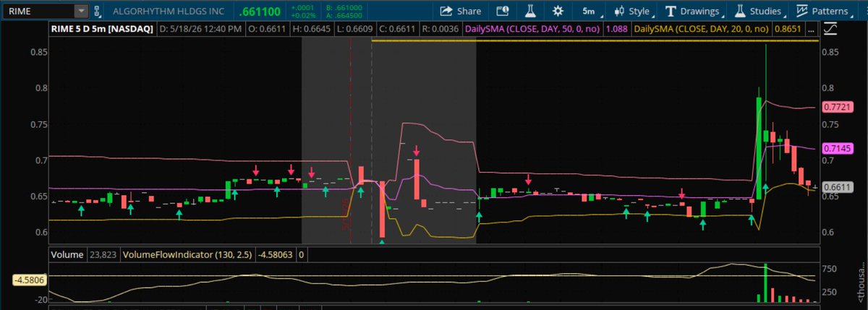Click the ALGORHYTHM HLDGS INC company name
This screenshot has height=310, width=868.
[x=169, y=12]
